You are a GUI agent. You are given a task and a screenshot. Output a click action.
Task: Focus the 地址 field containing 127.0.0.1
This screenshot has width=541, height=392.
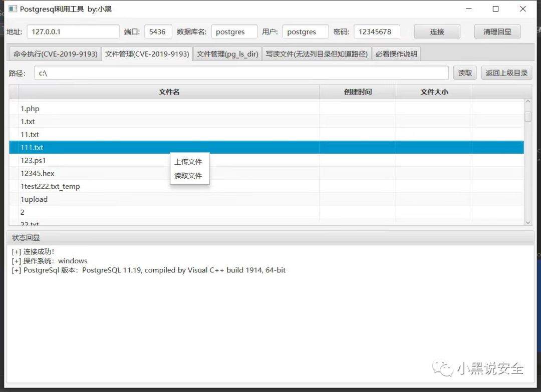coord(73,32)
